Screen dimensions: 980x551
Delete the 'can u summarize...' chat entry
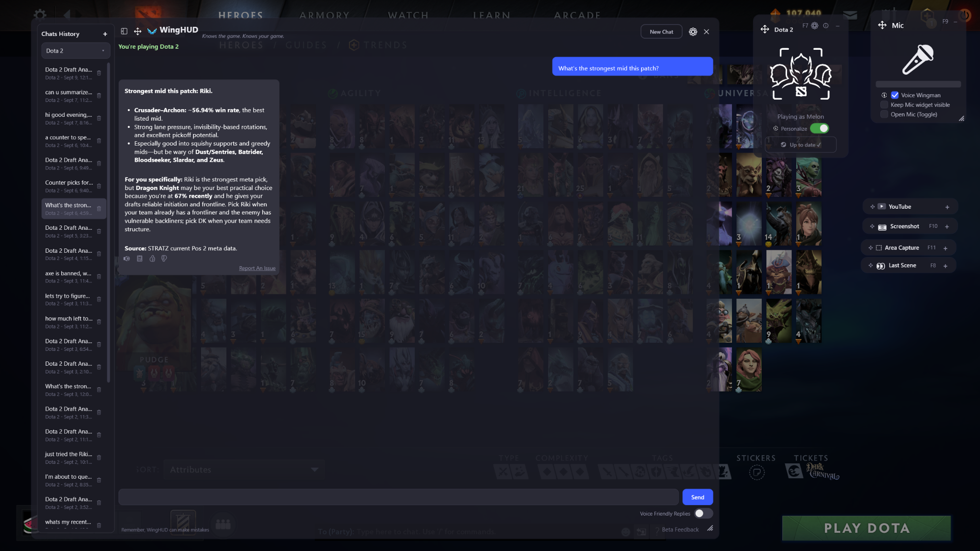click(x=99, y=96)
